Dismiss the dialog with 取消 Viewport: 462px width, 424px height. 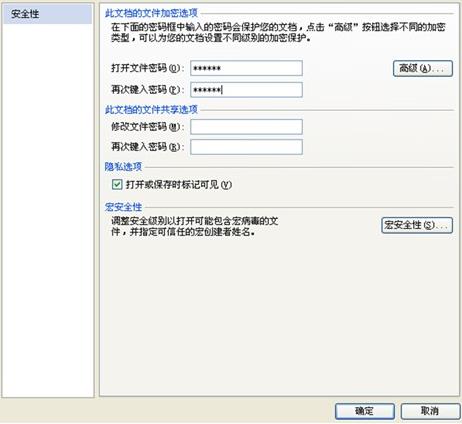(430, 411)
